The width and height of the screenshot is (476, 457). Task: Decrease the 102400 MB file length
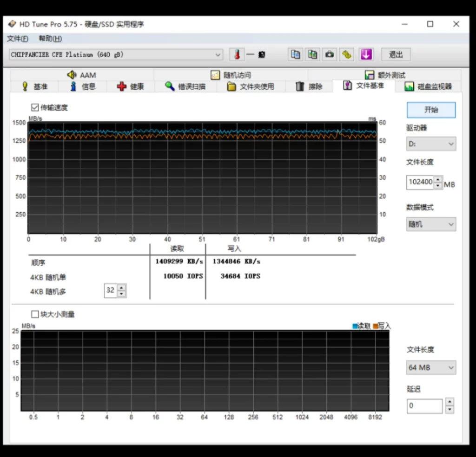pyautogui.click(x=438, y=186)
